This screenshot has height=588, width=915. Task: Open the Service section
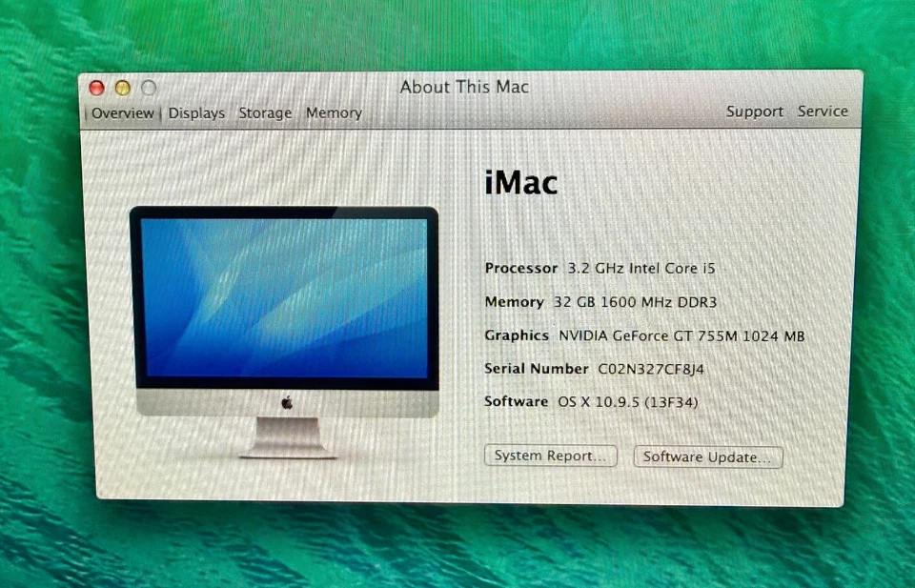pyautogui.click(x=823, y=112)
